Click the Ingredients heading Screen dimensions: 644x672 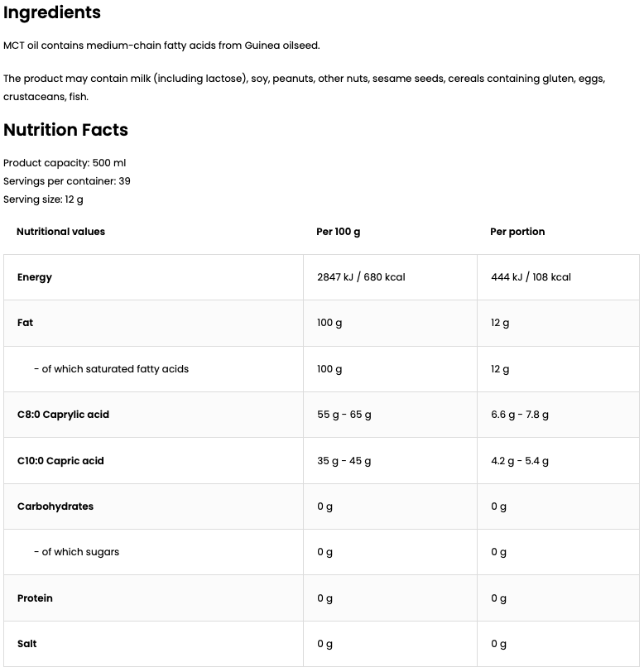tap(52, 13)
